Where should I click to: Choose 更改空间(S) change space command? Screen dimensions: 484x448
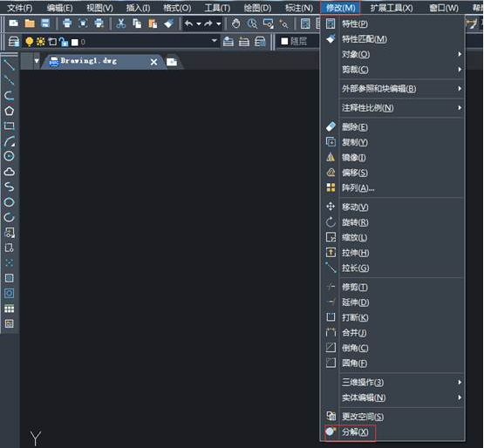392,417
